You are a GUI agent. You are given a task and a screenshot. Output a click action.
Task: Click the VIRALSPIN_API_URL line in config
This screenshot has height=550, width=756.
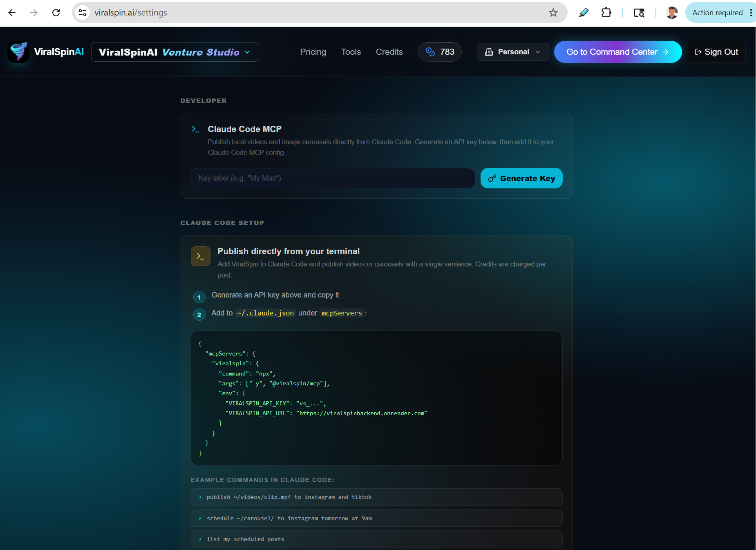(x=326, y=413)
